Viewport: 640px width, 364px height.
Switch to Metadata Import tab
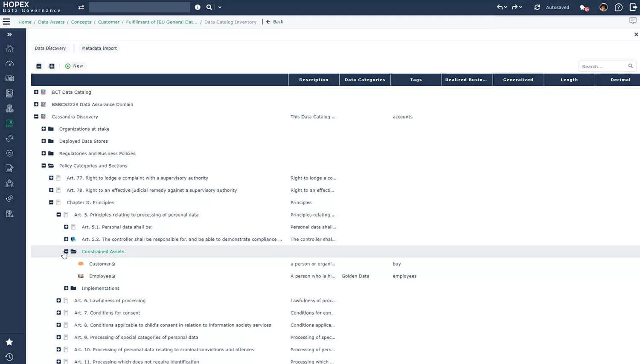click(x=99, y=48)
